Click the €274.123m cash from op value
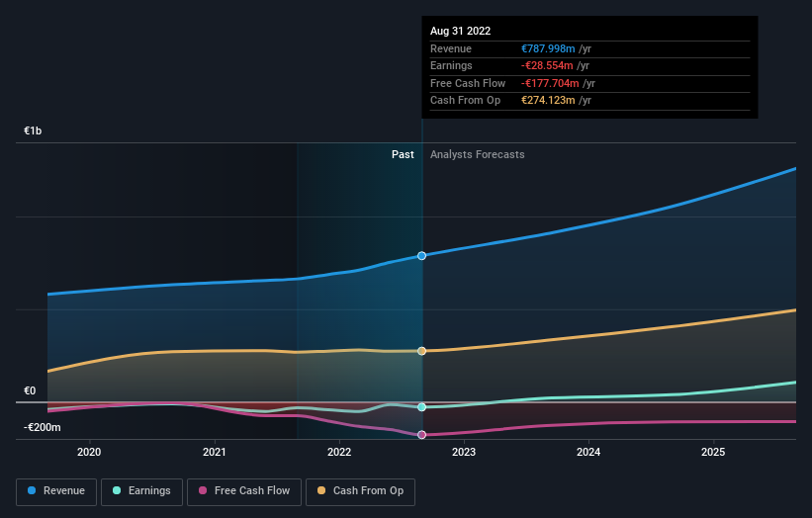This screenshot has height=518, width=812. tap(548, 101)
